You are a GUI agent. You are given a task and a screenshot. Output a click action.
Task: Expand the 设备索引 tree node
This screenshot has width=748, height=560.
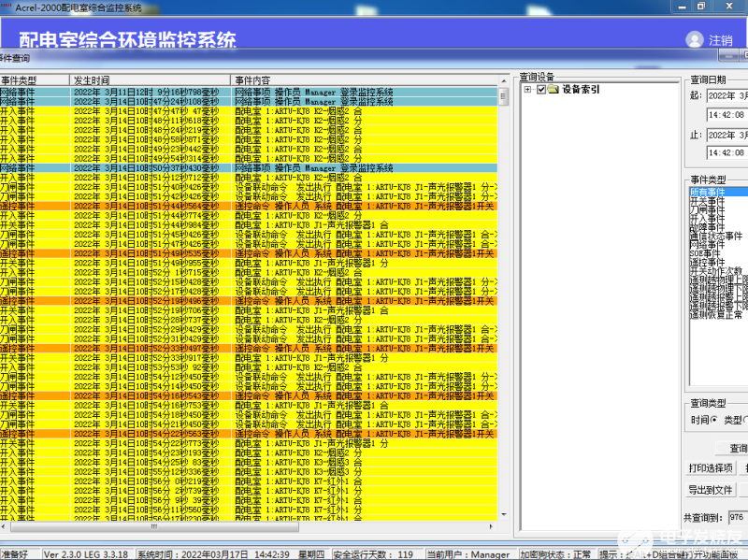pos(528,91)
